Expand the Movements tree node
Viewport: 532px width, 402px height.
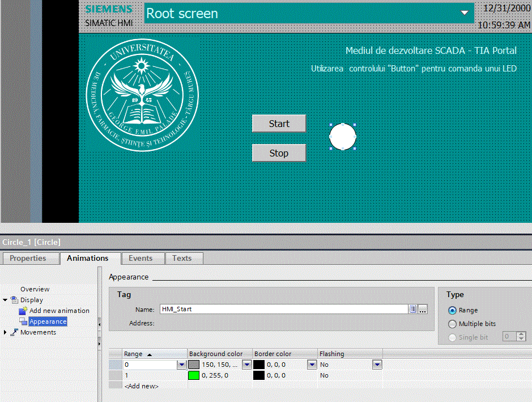pyautogui.click(x=5, y=332)
